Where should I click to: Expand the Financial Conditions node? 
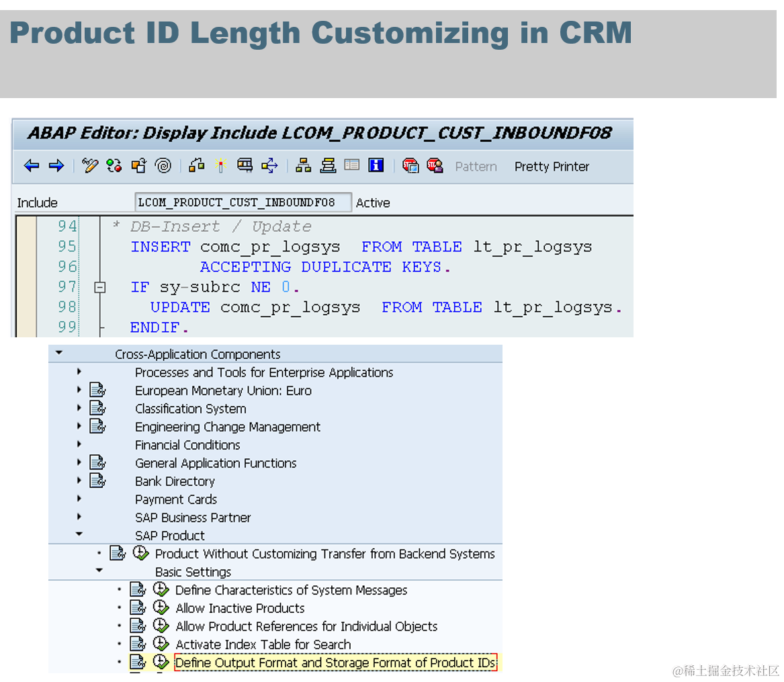[79, 444]
